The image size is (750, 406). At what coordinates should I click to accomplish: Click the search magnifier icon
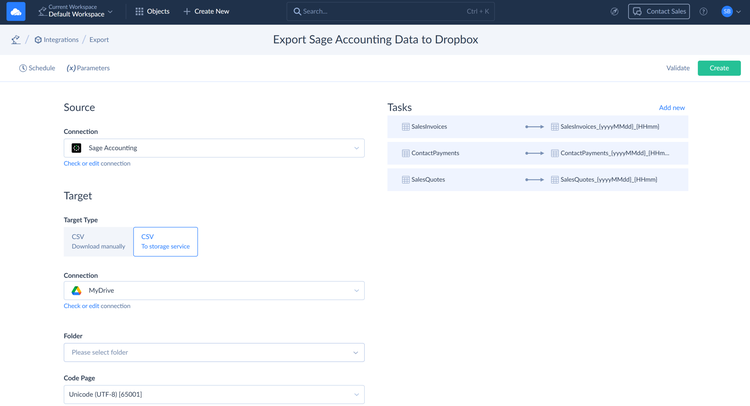[x=297, y=11]
